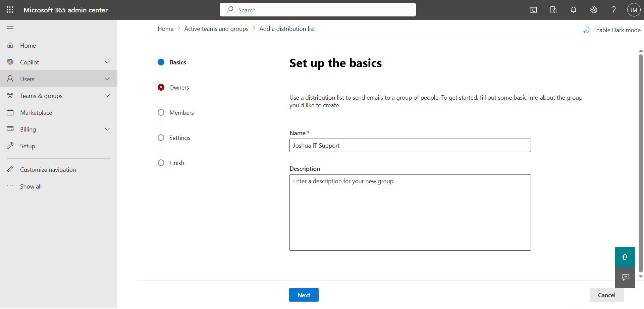Go to Active teams and groups breadcrumb

pos(216,29)
